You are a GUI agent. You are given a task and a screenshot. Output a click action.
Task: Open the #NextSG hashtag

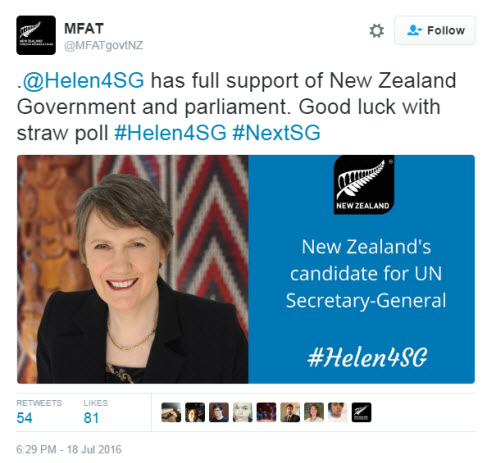coord(276,133)
